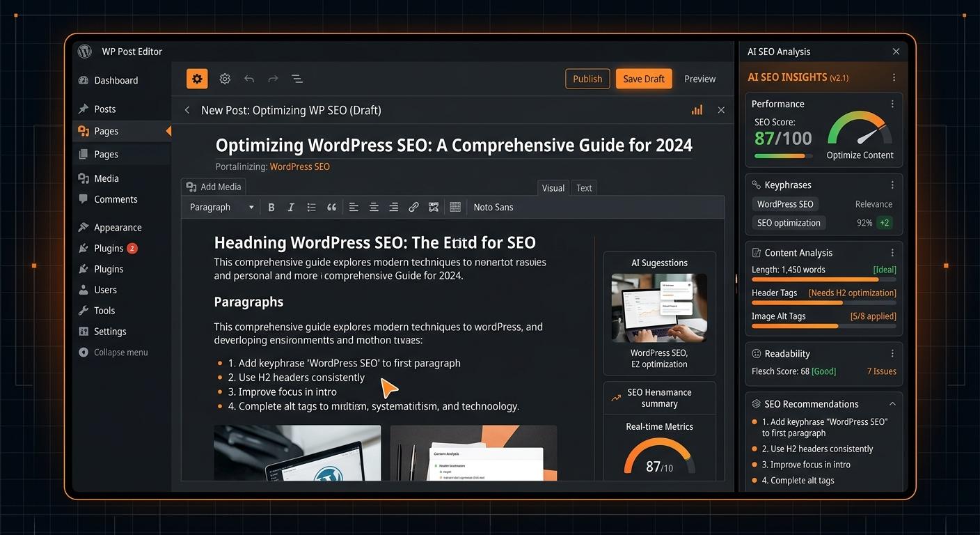Insert a bulleted list

click(311, 207)
